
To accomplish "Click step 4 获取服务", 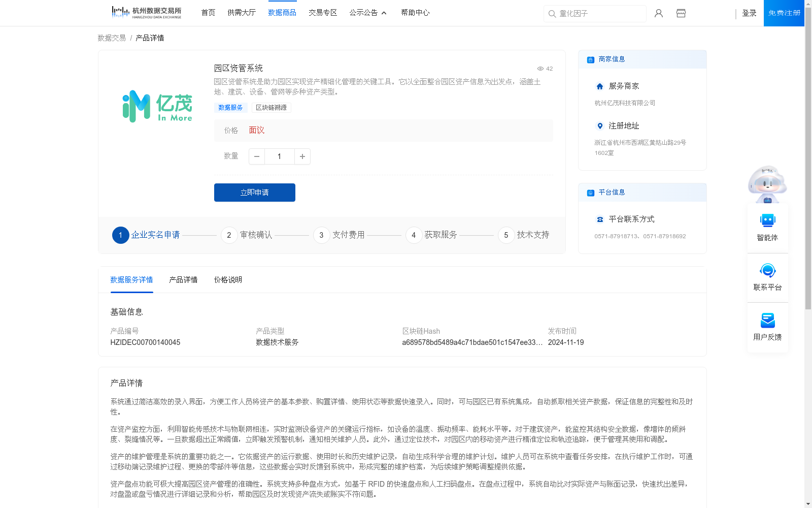I will pos(431,235).
